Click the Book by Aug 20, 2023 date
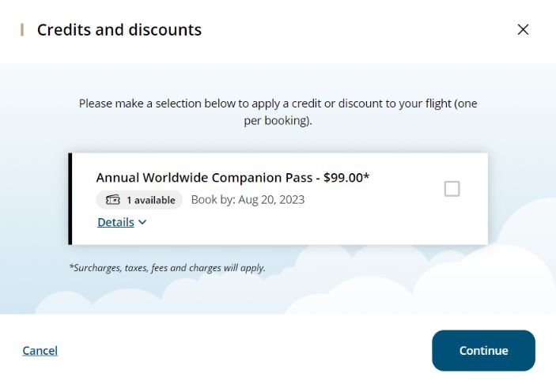The width and height of the screenshot is (556, 392). pyautogui.click(x=248, y=199)
